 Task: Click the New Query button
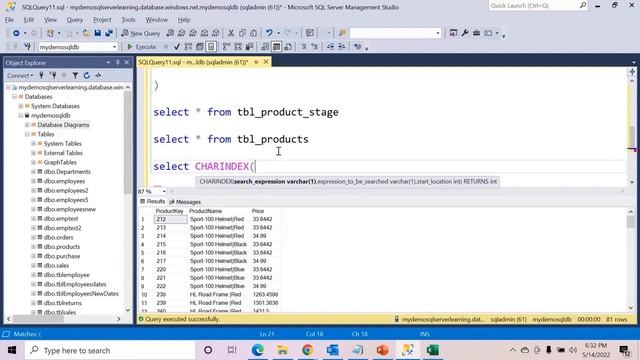141,33
